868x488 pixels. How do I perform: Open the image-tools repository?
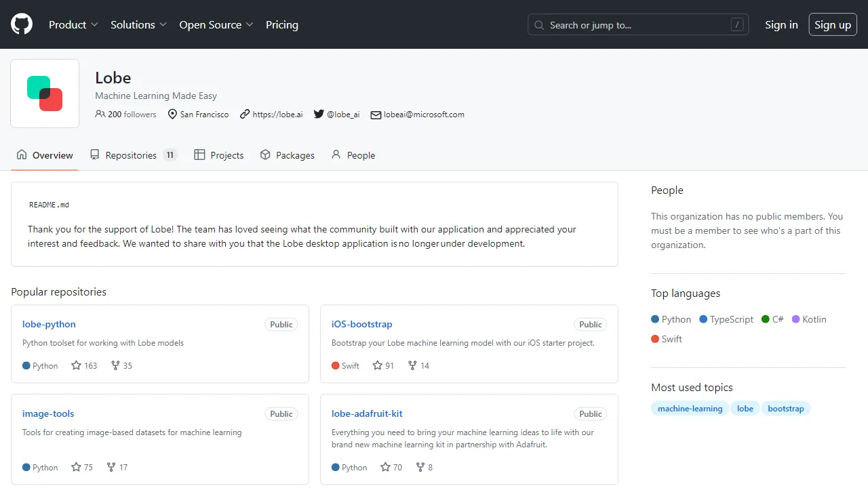(48, 413)
